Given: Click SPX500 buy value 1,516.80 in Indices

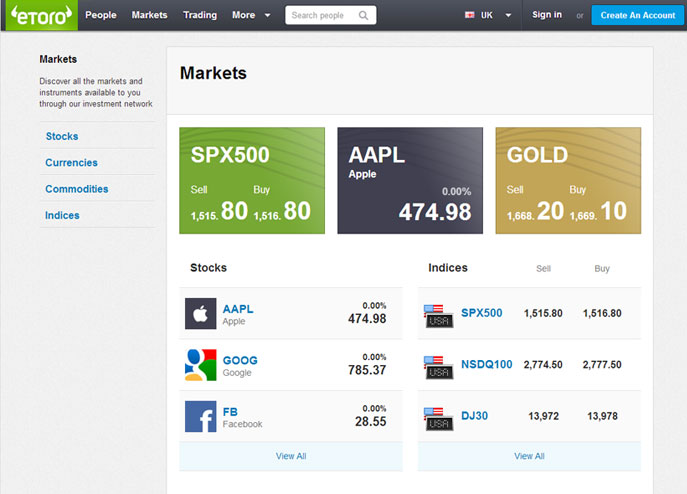Looking at the screenshot, I should [x=602, y=313].
